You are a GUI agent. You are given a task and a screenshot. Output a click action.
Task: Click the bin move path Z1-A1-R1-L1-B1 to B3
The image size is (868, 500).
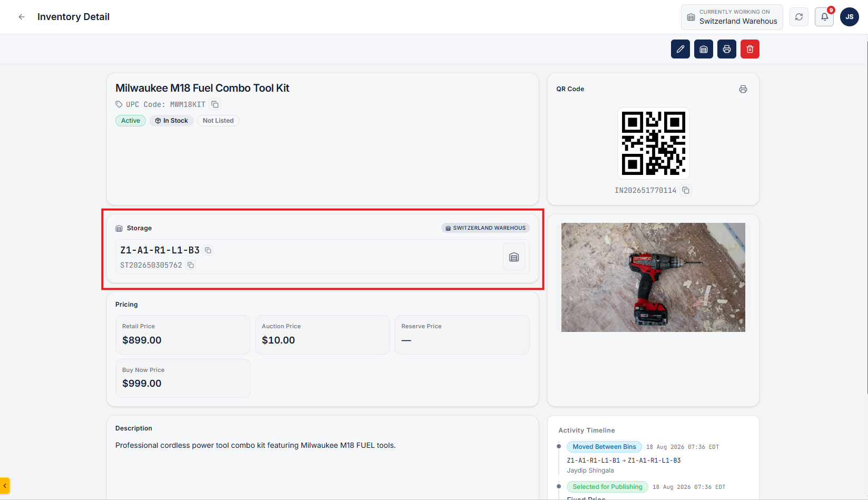tap(624, 460)
